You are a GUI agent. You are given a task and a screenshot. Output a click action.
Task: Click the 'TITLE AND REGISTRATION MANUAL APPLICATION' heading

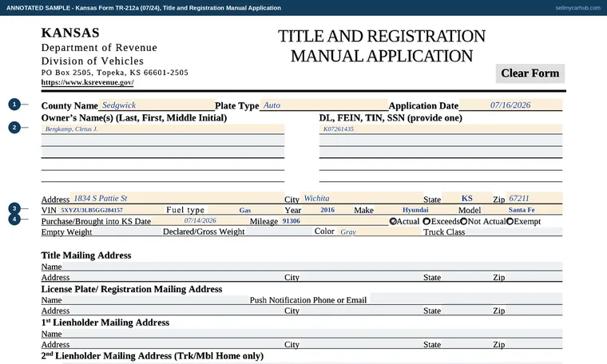(x=382, y=46)
